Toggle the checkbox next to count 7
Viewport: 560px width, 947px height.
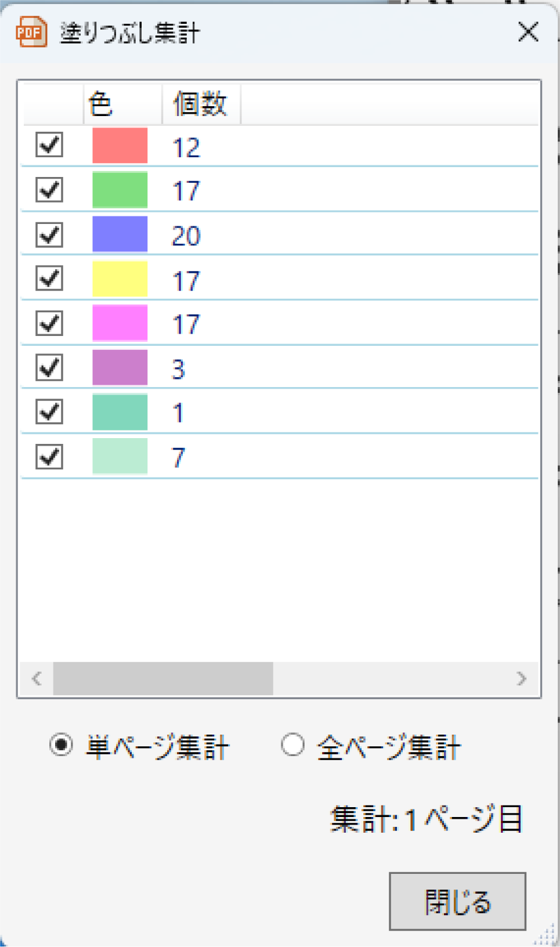pos(49,457)
